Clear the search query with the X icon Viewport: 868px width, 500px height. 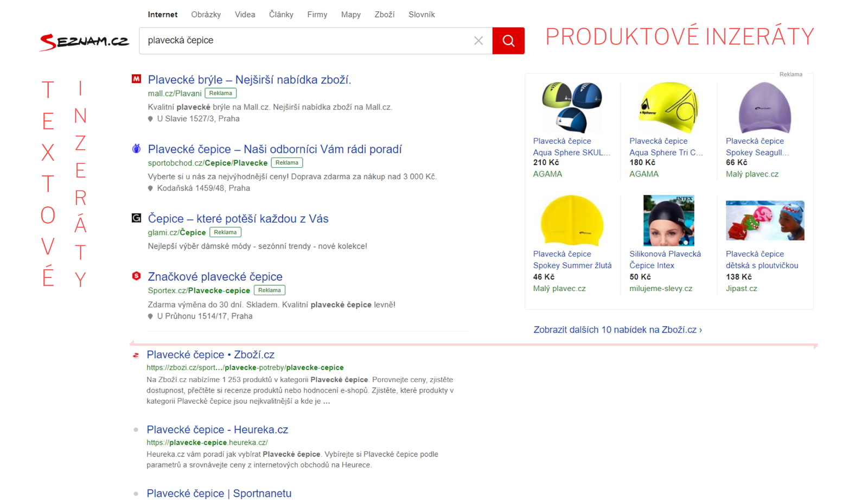pos(478,41)
